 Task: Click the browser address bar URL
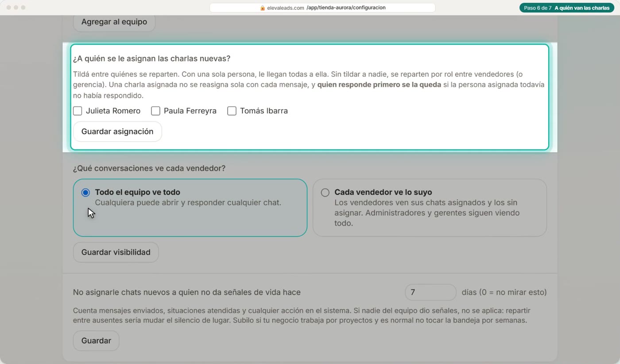322,8
